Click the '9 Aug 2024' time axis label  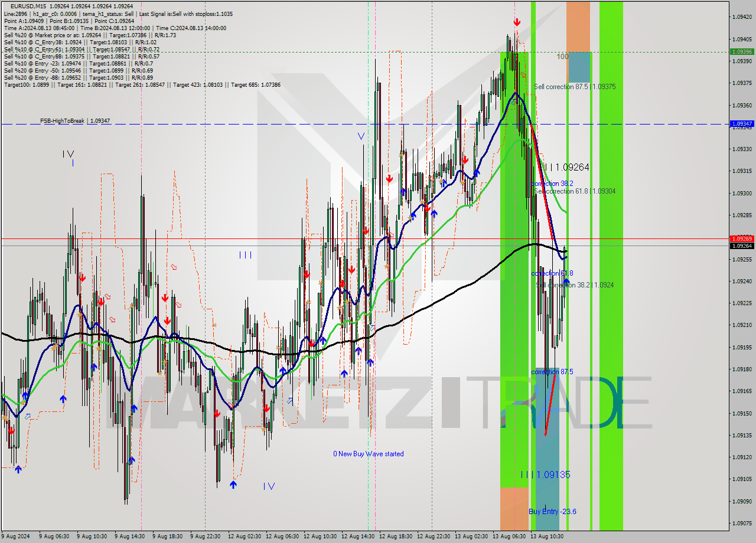tap(15, 537)
